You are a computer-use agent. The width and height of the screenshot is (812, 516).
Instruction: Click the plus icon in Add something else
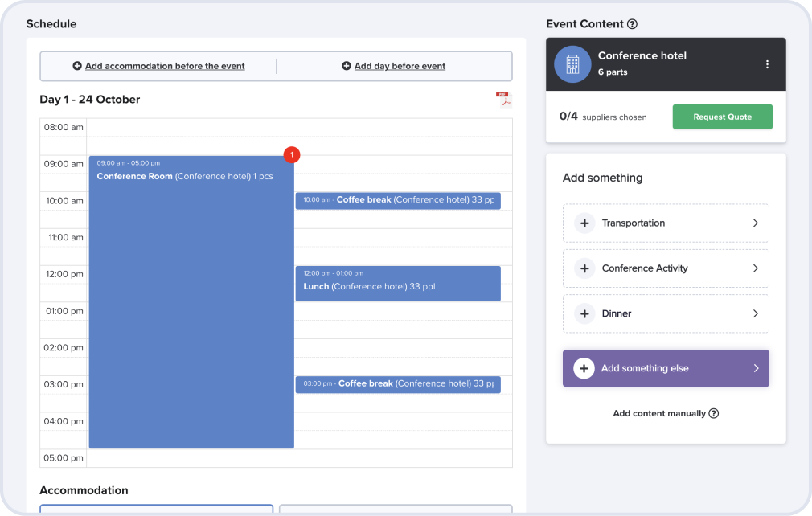584,368
